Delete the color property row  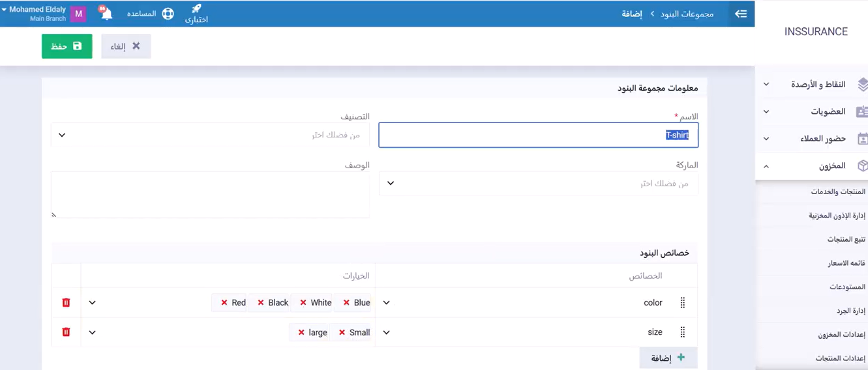coord(66,303)
